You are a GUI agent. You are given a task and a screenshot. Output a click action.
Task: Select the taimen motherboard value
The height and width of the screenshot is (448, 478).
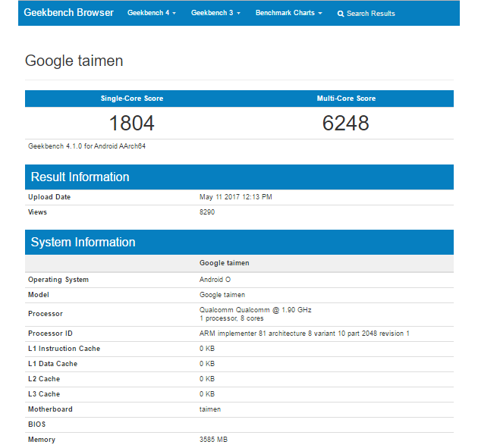tap(210, 409)
